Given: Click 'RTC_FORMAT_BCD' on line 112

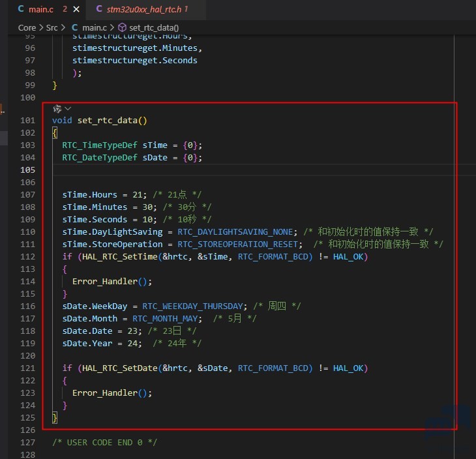Looking at the screenshot, I should click(273, 257).
